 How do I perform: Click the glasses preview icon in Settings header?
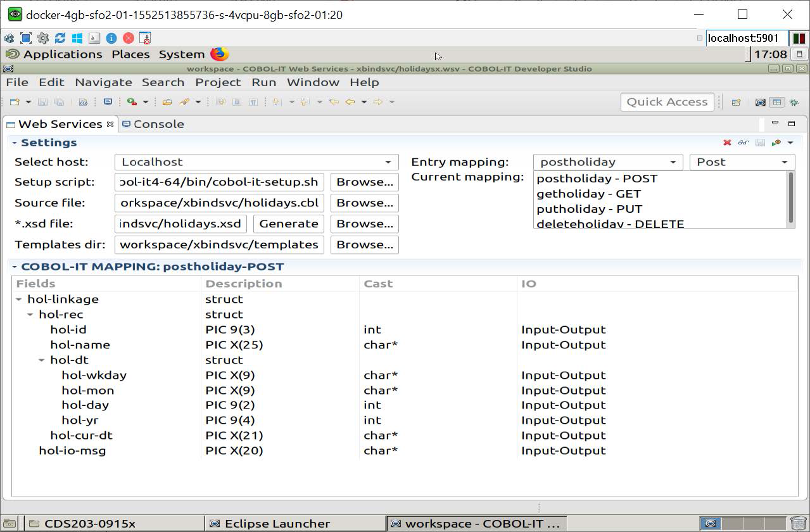click(x=743, y=142)
